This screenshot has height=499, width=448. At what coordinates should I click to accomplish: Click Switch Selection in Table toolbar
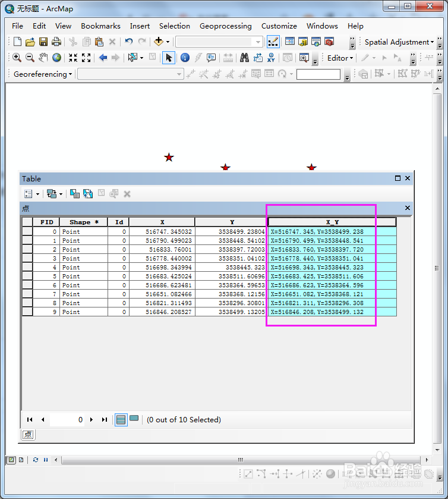coord(88,193)
